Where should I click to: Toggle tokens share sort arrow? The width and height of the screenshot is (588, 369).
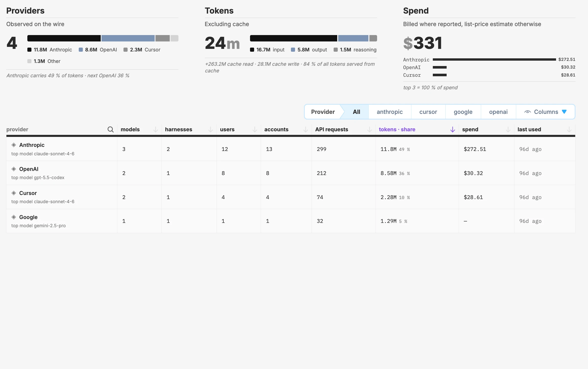tap(453, 129)
